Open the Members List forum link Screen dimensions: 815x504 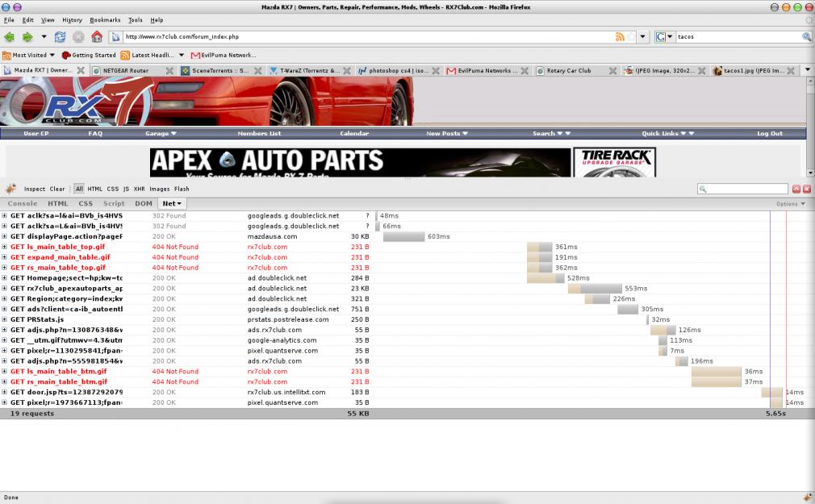259,134
